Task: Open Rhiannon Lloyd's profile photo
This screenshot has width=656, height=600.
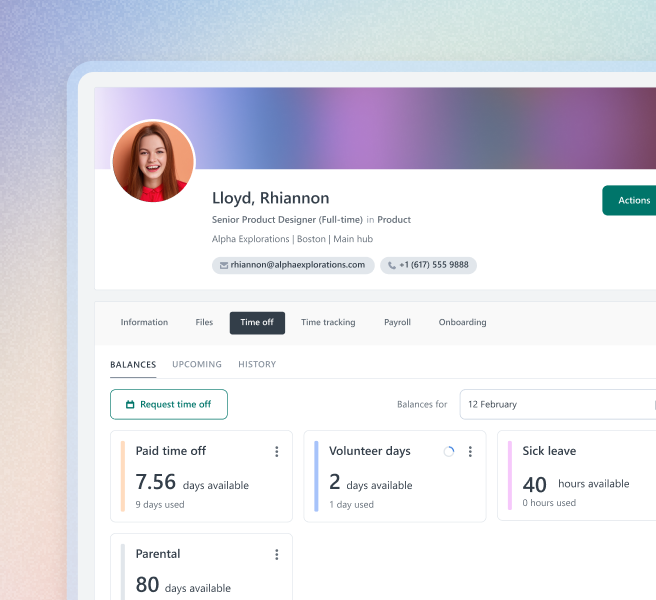Action: (x=154, y=162)
